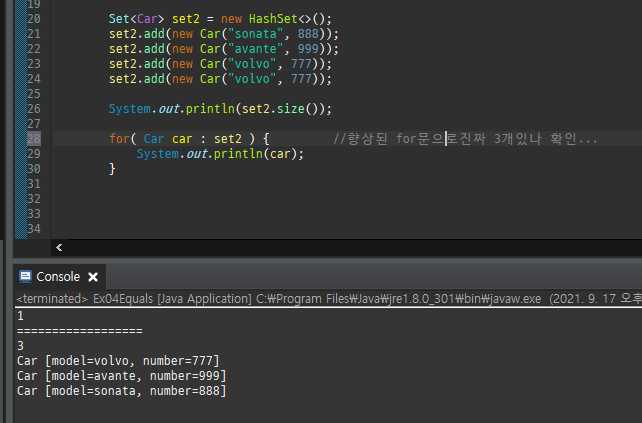The height and width of the screenshot is (423, 642).
Task: Click the terminated Ex04Equals launch description
Action: point(329,299)
